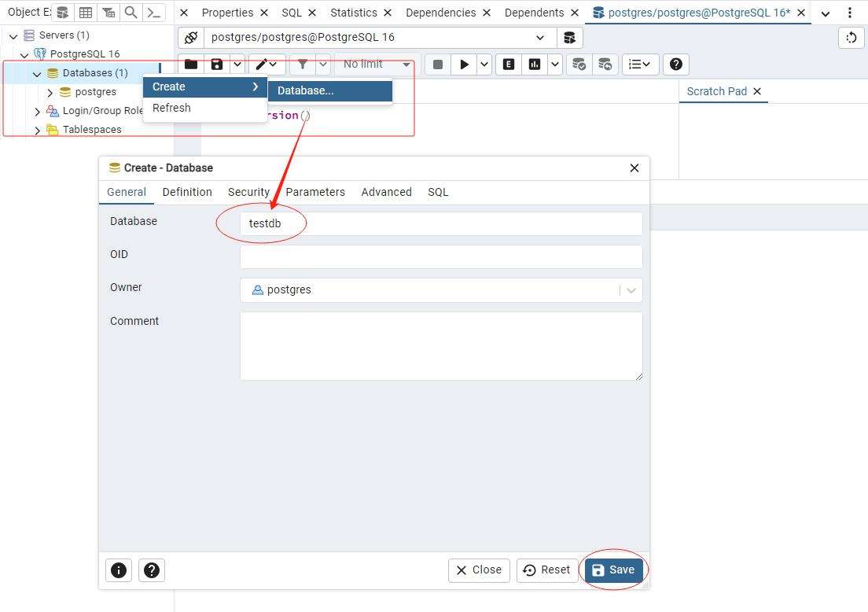This screenshot has height=612, width=868.
Task: Open query tool Help question mark icon
Action: tap(675, 65)
